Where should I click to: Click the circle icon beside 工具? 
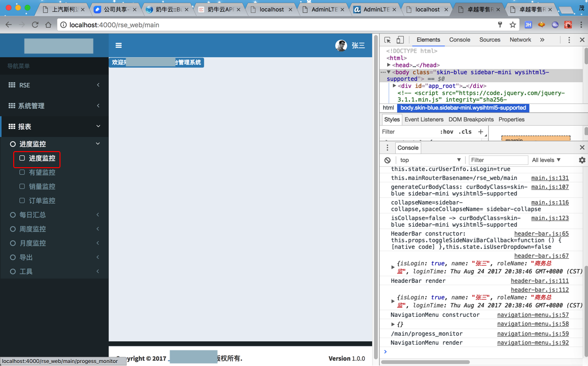click(13, 272)
